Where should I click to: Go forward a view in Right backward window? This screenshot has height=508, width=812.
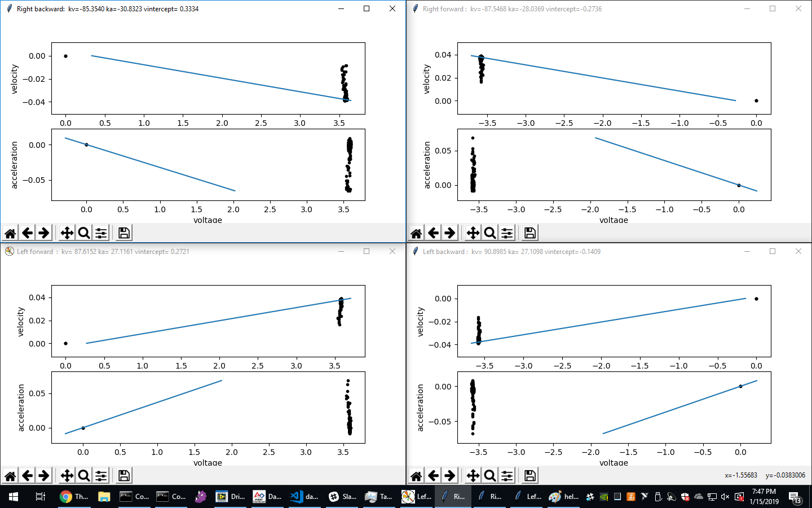point(44,233)
